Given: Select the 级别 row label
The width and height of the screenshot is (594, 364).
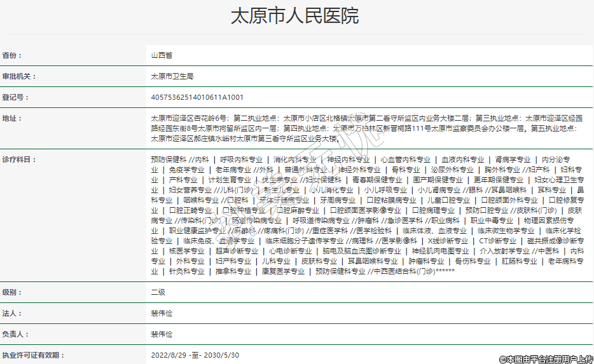Looking at the screenshot, I should 12,292.
